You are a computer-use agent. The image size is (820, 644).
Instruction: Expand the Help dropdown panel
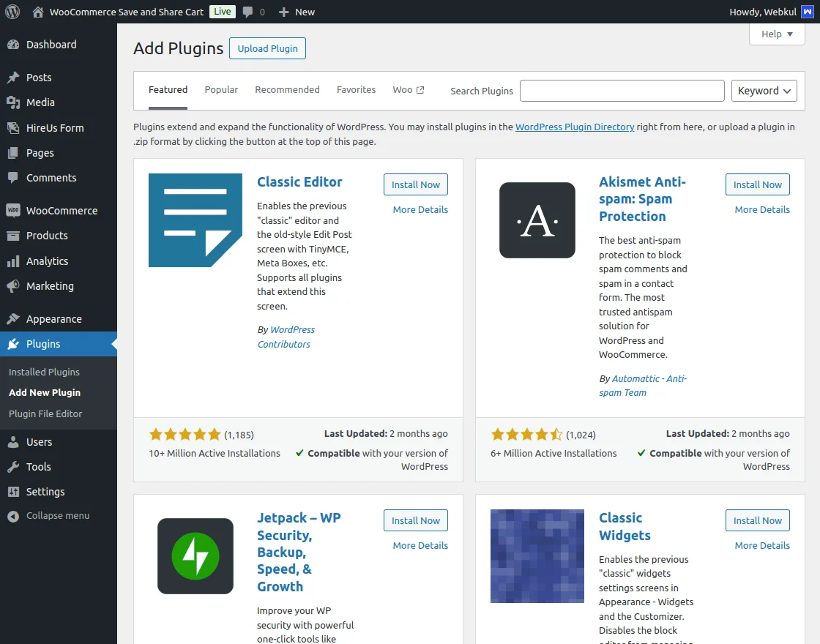[x=777, y=34]
